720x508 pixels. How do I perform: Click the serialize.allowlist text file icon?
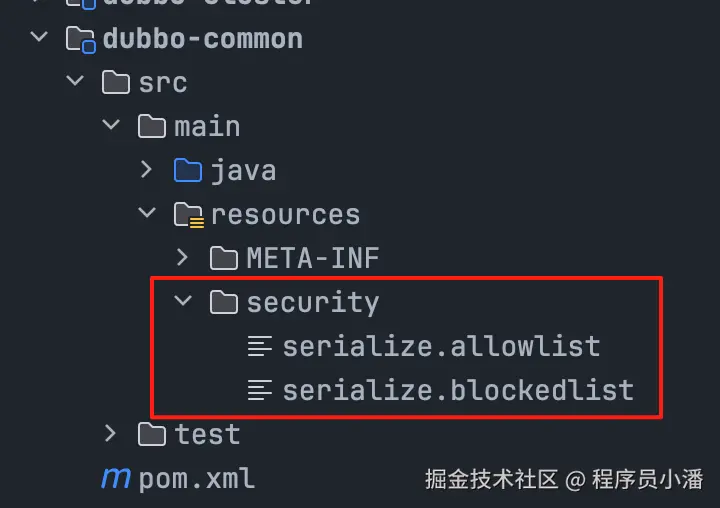260,346
